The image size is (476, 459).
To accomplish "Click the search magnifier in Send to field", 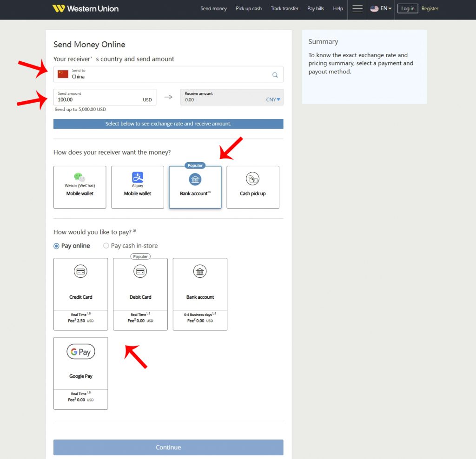I will point(275,75).
